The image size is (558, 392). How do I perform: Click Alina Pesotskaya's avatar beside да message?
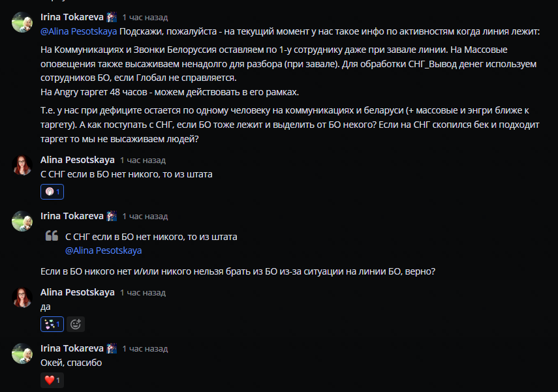point(22,297)
